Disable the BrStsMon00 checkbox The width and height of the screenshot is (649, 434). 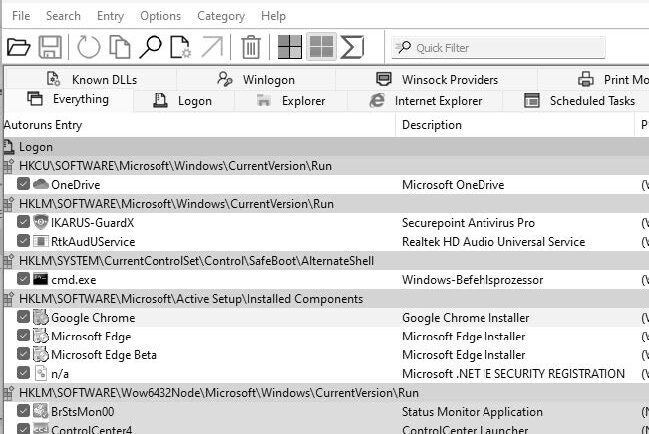point(23,411)
